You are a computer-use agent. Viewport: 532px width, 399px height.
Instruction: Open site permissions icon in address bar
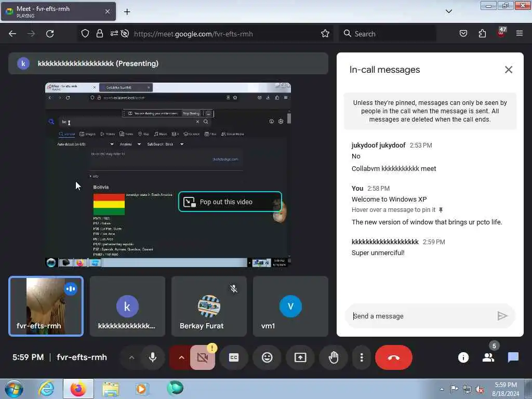[114, 34]
